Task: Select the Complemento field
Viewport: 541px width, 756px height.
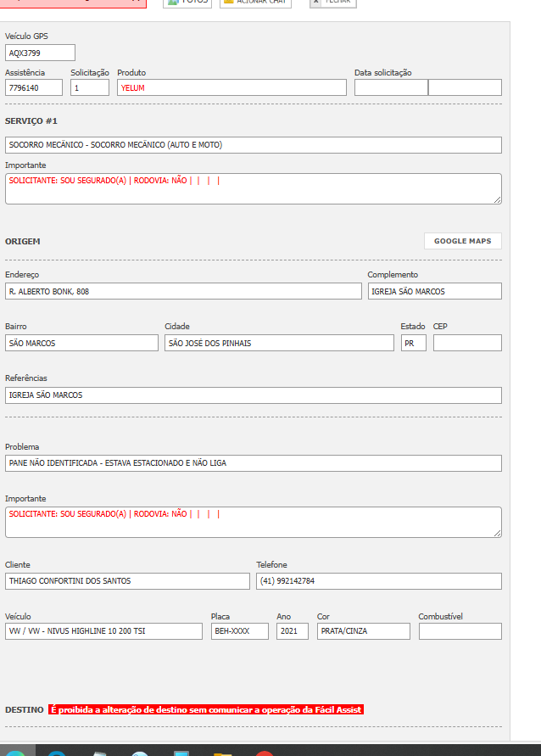Action: coord(434,291)
